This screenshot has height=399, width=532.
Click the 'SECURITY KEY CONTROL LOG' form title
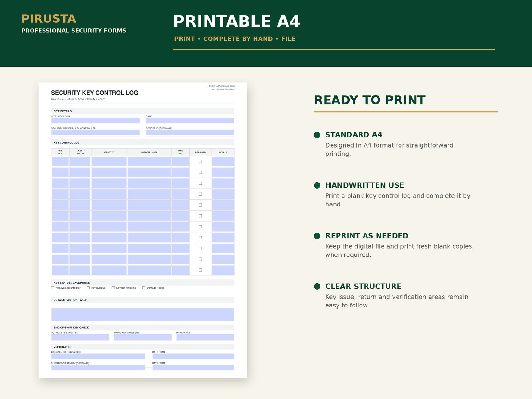tap(95, 93)
